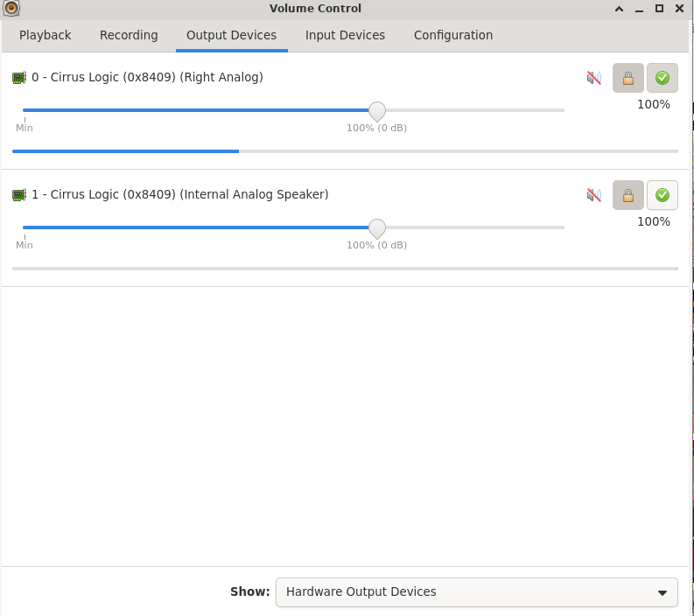Open the Configuration tab

[x=453, y=35]
